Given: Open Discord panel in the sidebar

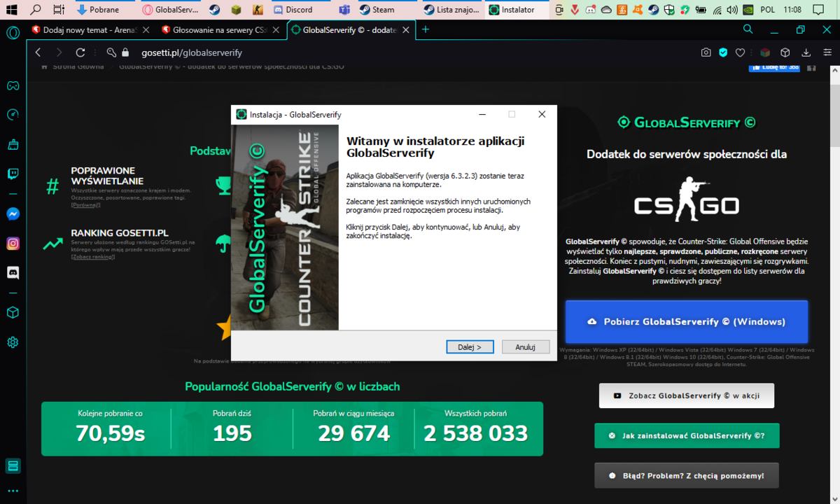Looking at the screenshot, I should 13,273.
